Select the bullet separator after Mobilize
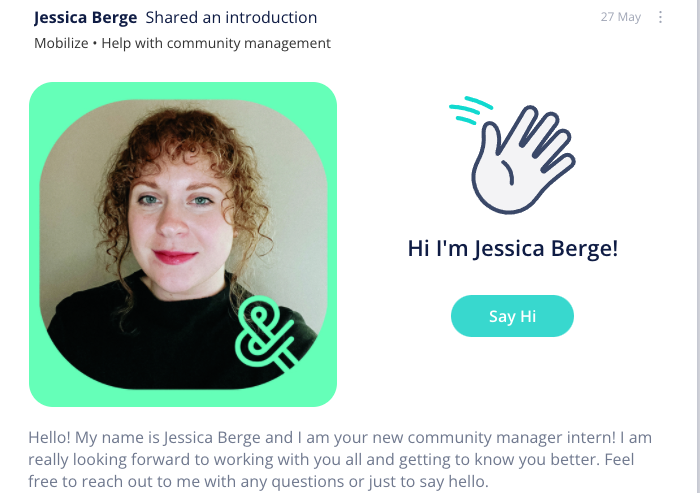The image size is (700, 493). 95,43
